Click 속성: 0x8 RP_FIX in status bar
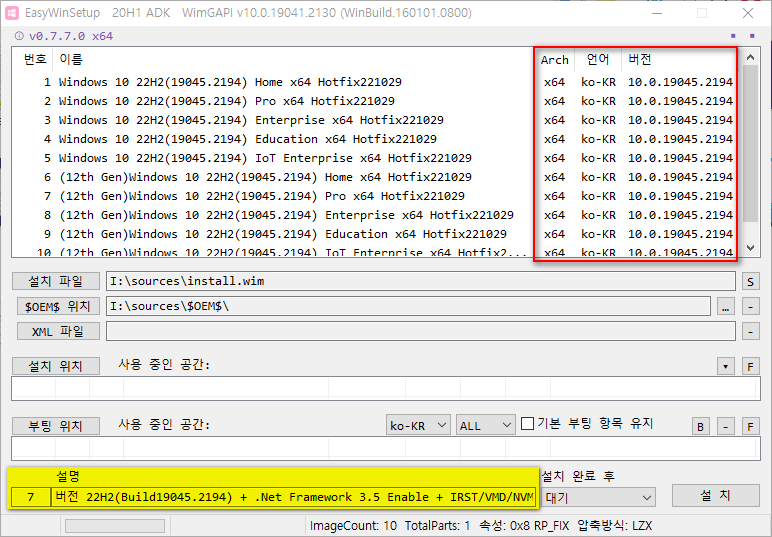 (524, 526)
